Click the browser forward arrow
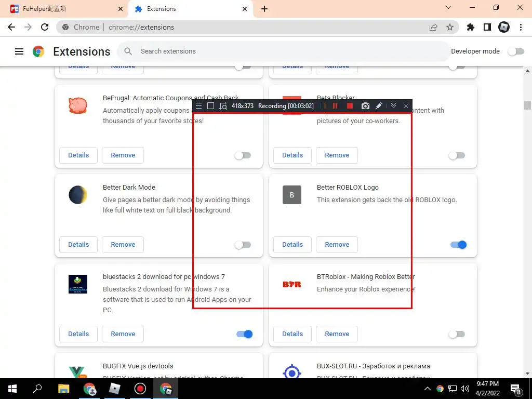This screenshot has height=399, width=532. [x=28, y=27]
